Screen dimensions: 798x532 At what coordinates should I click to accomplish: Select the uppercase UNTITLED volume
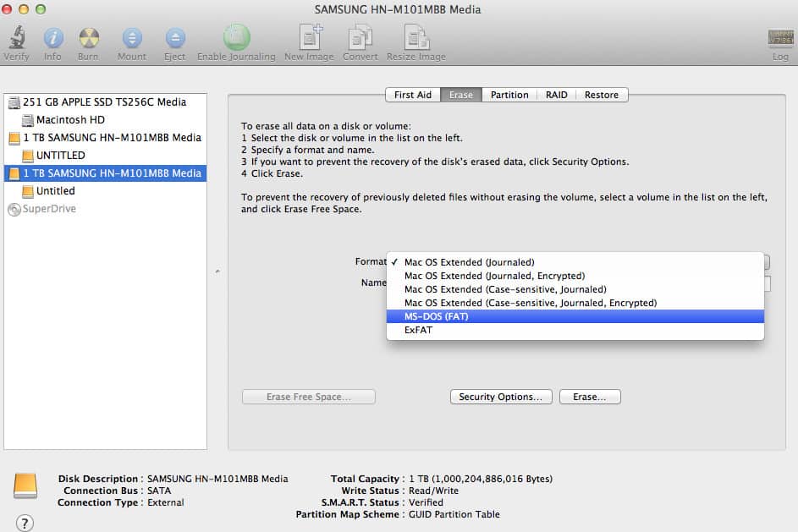[x=106, y=156]
